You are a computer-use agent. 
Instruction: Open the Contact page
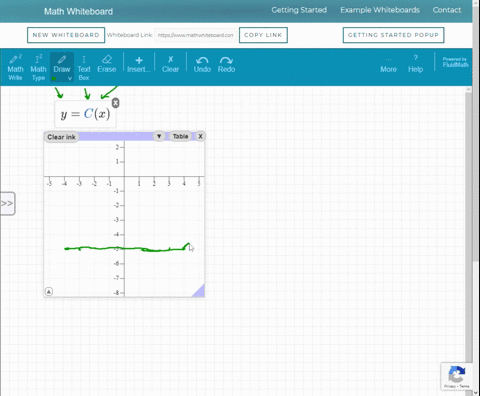pos(447,10)
